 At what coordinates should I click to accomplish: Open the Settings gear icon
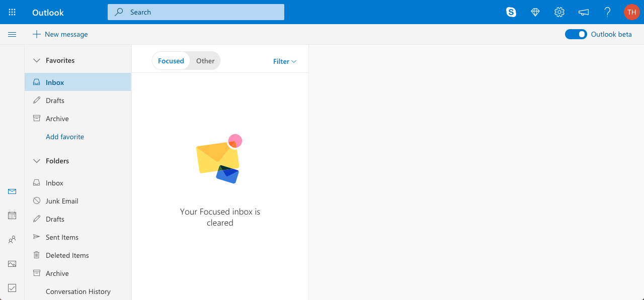point(559,12)
